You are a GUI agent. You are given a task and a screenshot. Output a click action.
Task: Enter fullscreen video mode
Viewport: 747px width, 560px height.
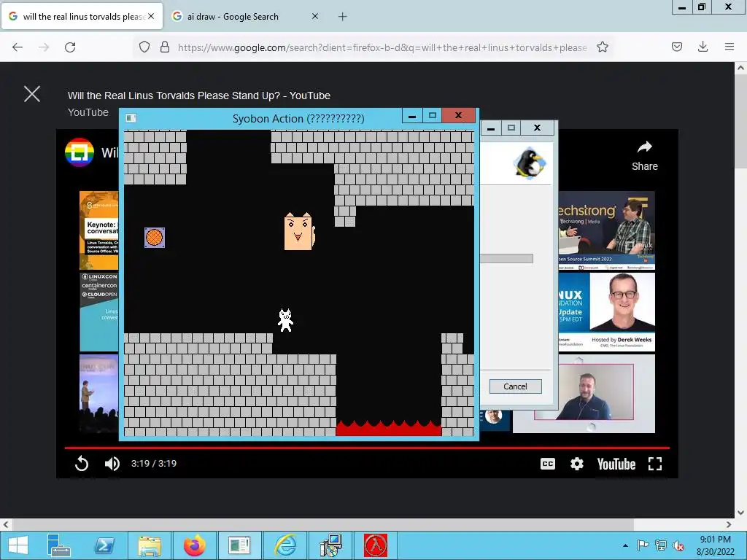pyautogui.click(x=655, y=464)
